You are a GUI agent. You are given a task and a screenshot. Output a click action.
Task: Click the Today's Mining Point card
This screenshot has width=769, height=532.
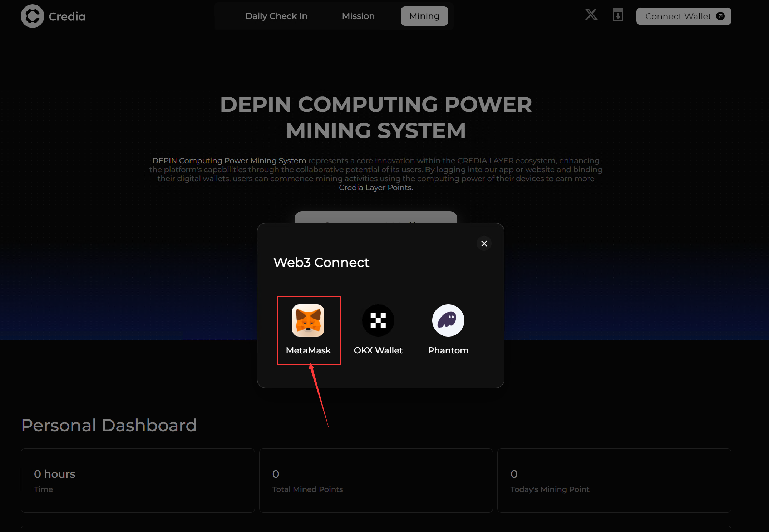pos(614,481)
